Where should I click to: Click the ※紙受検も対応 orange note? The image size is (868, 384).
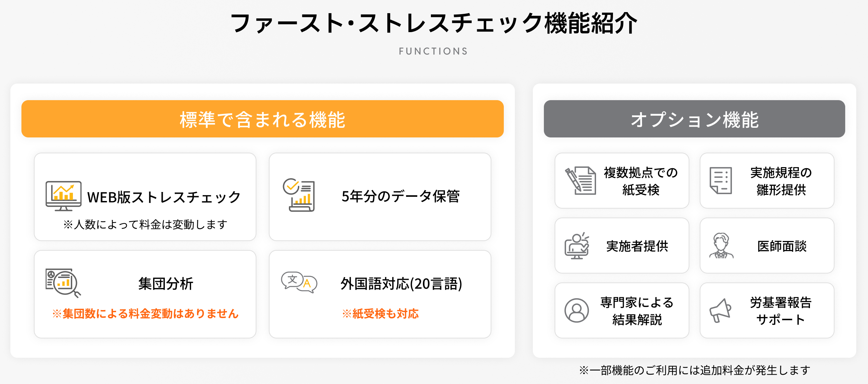click(x=380, y=314)
